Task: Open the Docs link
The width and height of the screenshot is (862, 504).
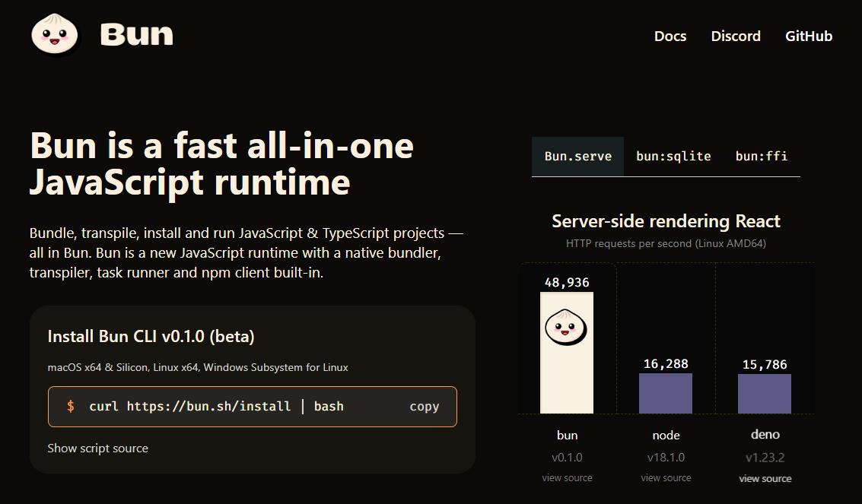Action: (x=670, y=36)
